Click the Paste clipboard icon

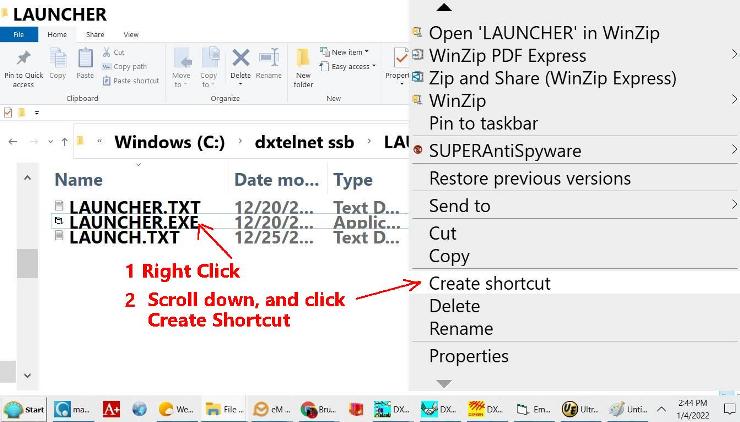85,59
